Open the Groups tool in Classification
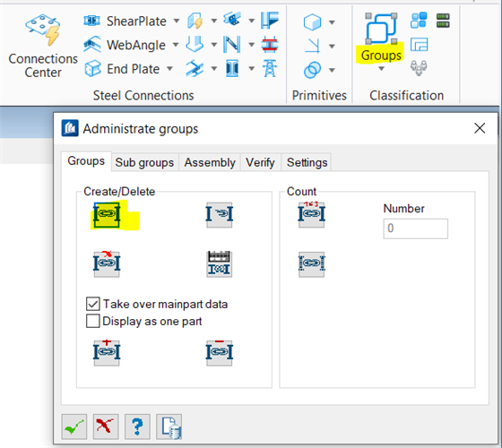The width and height of the screenshot is (502, 448). 381,38
